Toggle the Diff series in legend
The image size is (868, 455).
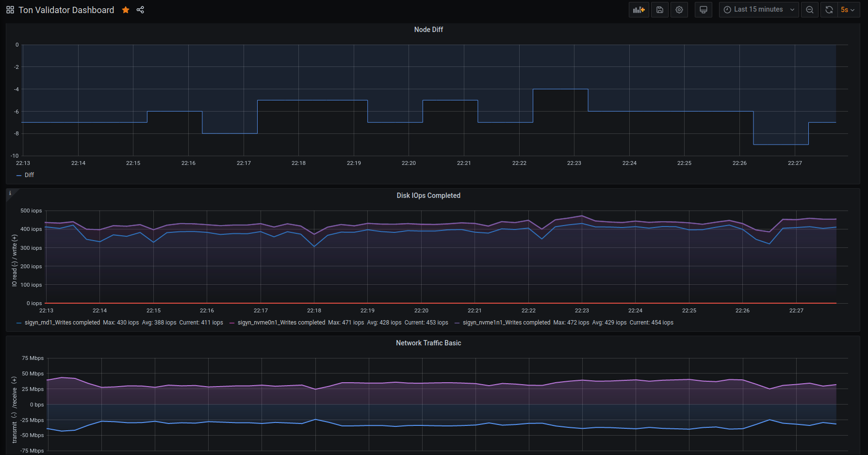29,175
